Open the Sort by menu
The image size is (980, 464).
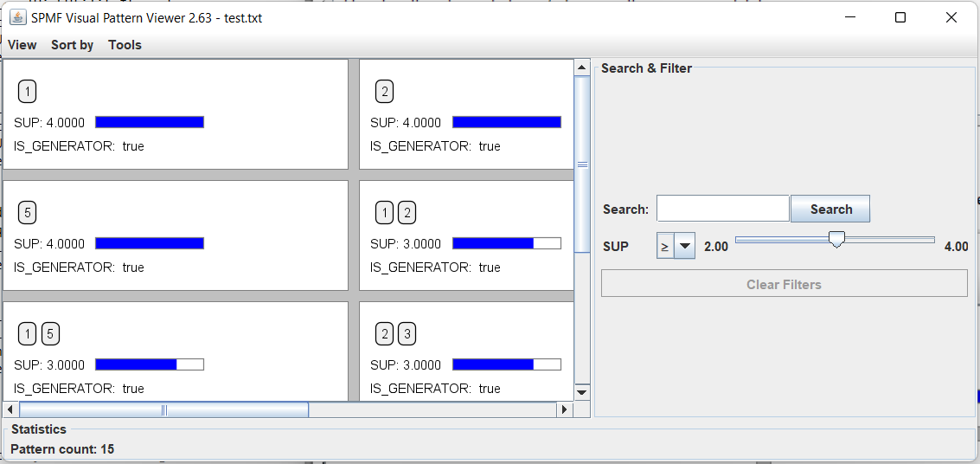point(72,45)
